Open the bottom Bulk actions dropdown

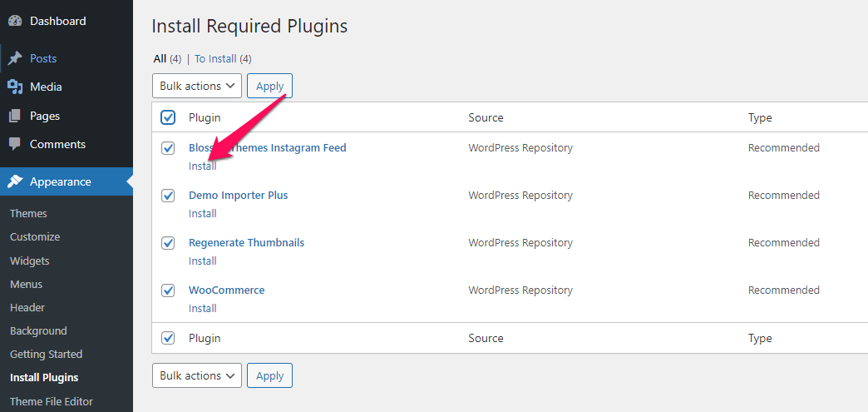[x=197, y=375]
